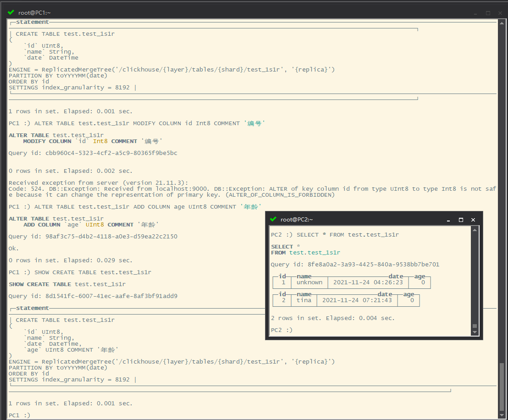
Task: Click Query id 98af3c75-d4b2-4118-a0e3-d59ea22c2150
Action: coord(93,236)
